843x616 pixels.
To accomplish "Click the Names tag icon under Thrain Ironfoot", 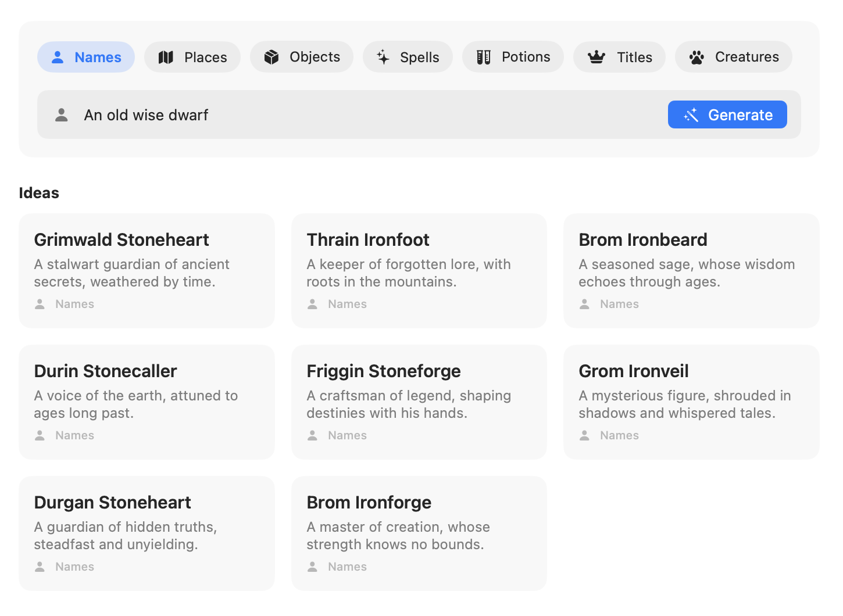I will (x=312, y=304).
